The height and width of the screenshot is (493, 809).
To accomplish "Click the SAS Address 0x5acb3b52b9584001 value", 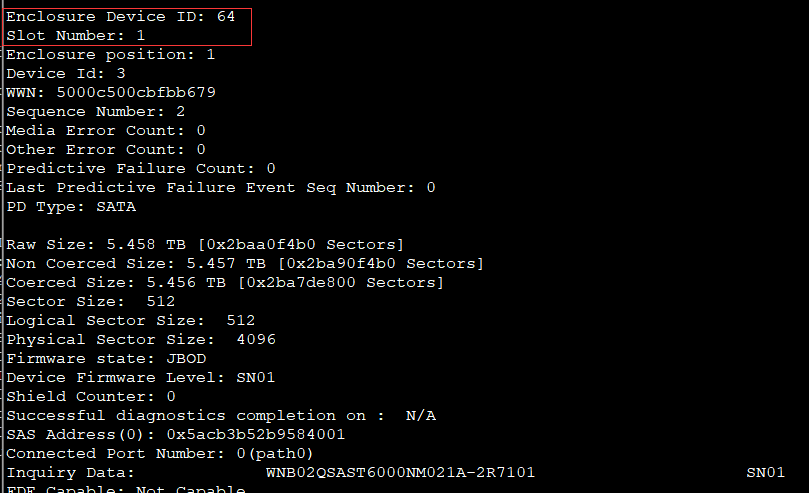I will tap(255, 434).
